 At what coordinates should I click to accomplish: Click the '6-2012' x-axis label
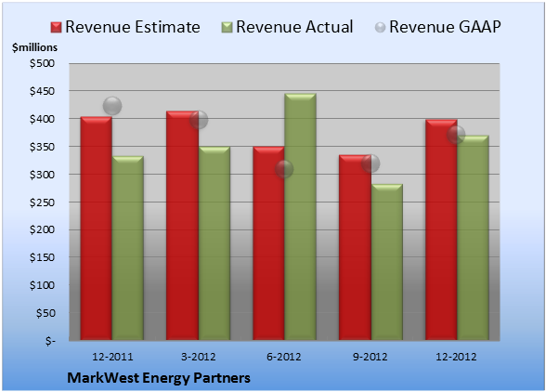pyautogui.click(x=284, y=357)
